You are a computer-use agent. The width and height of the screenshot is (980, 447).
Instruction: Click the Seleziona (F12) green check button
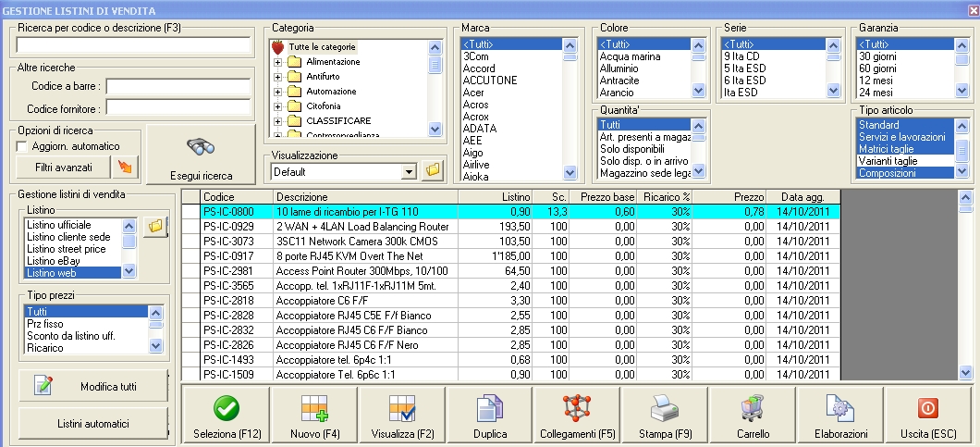(x=227, y=416)
